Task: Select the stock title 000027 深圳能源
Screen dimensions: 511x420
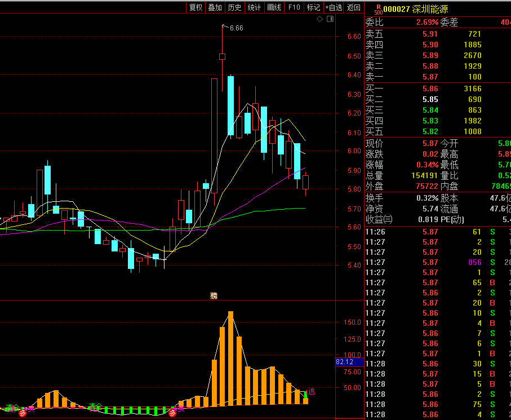Action: tap(416, 9)
